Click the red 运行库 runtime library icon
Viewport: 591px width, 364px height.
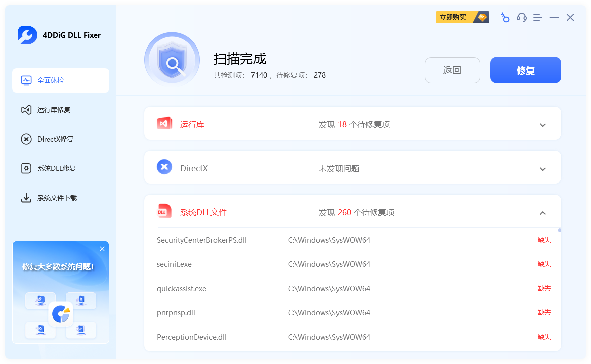coord(164,123)
